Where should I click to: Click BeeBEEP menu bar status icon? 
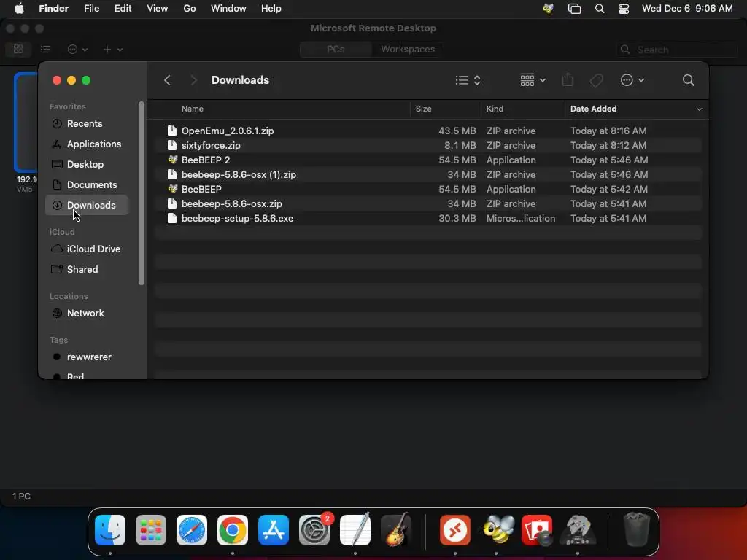(548, 9)
